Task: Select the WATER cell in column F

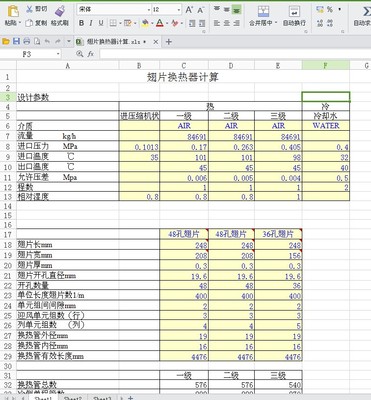Action: (x=326, y=126)
